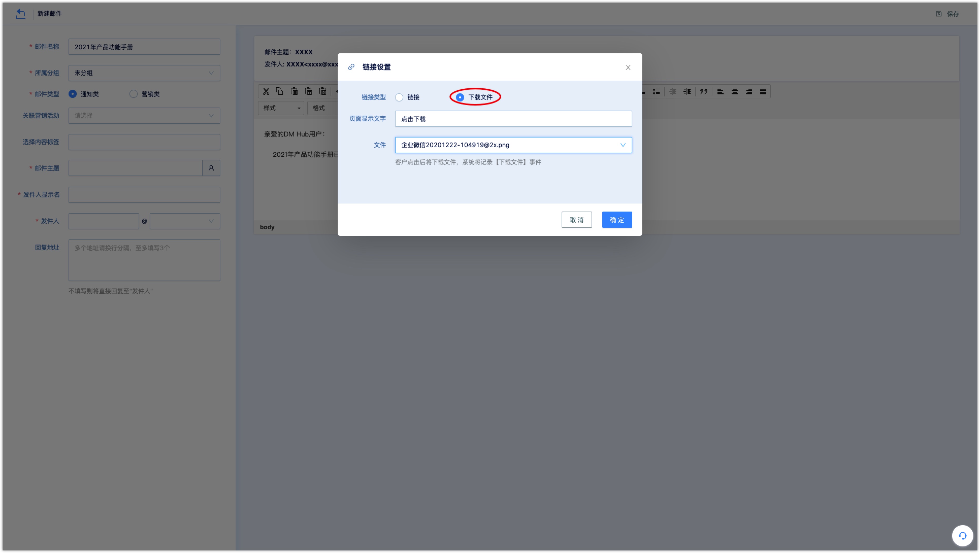Select the 链接 radio option
Image resolution: width=980 pixels, height=553 pixels.
pyautogui.click(x=399, y=97)
